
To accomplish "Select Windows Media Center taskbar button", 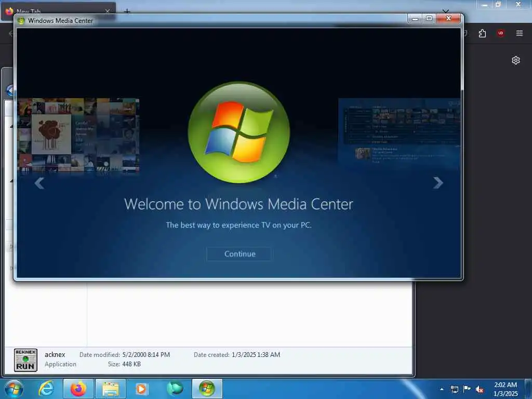I will (x=207, y=389).
